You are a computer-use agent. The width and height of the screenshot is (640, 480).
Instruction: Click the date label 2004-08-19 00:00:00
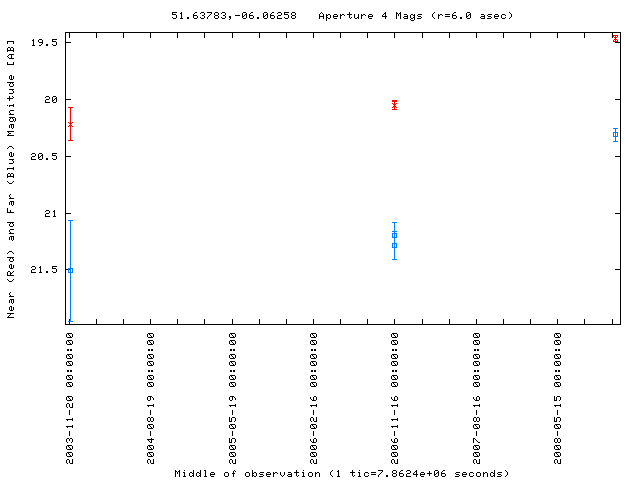pyautogui.click(x=151, y=398)
